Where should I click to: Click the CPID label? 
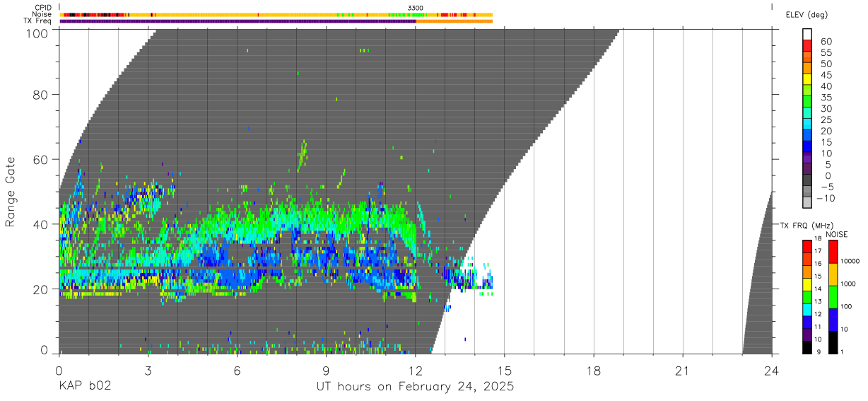click(43, 8)
